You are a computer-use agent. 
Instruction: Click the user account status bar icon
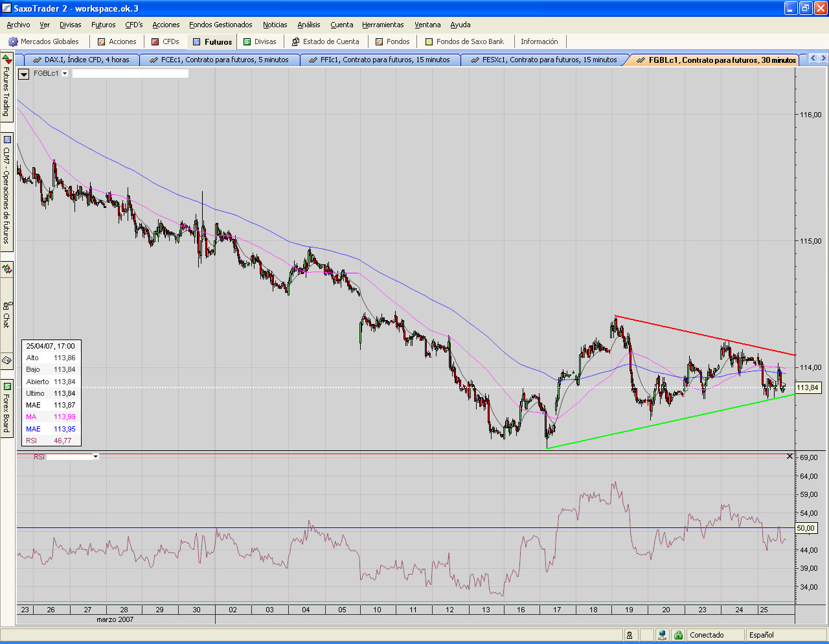(629, 635)
